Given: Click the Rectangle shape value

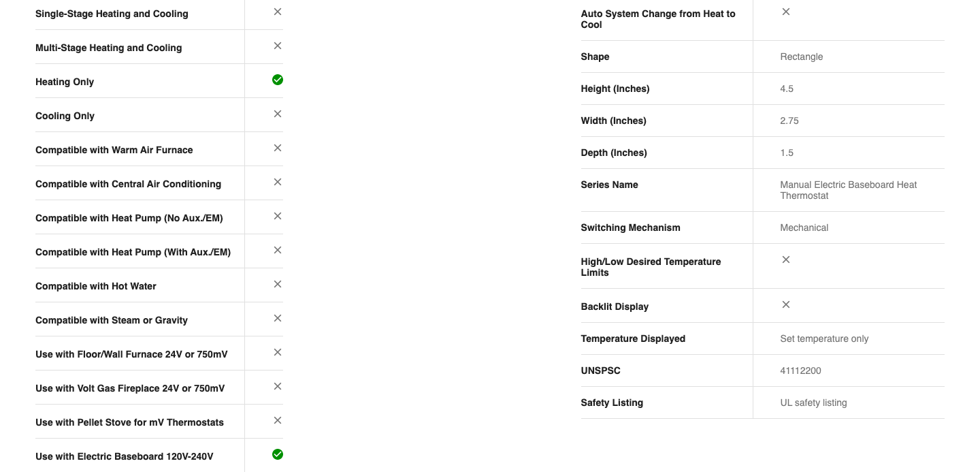Looking at the screenshot, I should (801, 57).
